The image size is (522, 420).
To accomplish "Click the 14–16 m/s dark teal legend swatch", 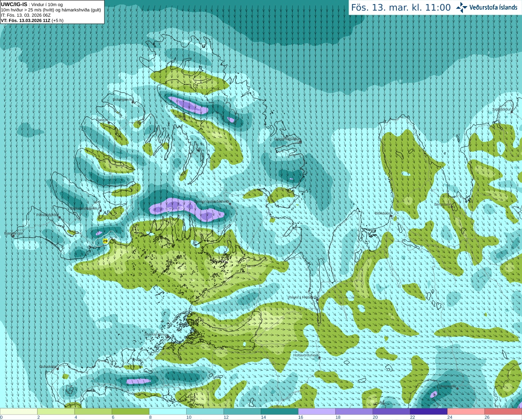I will point(280,411).
